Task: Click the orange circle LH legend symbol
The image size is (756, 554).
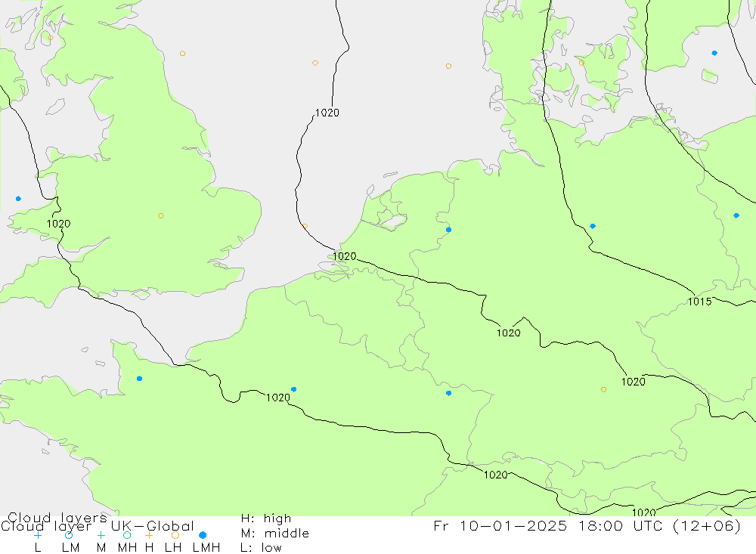Action: point(175,535)
